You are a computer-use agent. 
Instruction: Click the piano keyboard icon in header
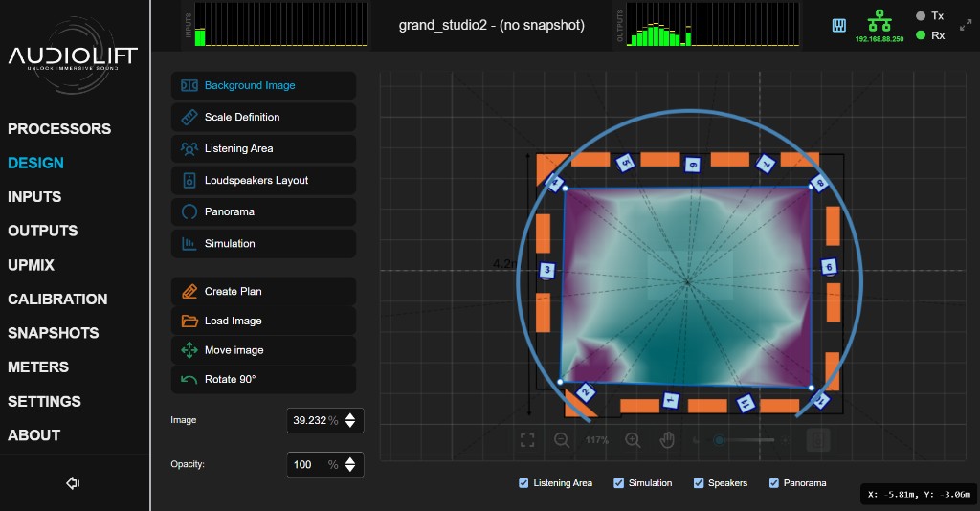(x=838, y=26)
